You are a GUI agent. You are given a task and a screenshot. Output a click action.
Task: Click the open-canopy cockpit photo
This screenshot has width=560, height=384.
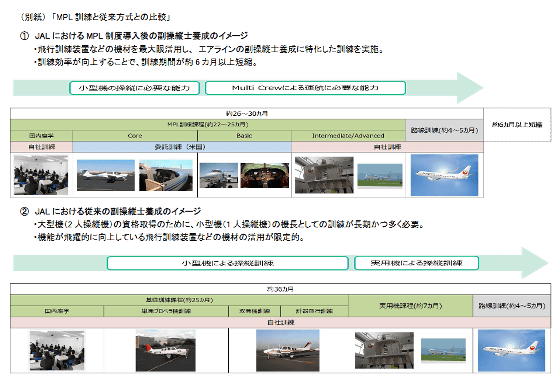click(166, 175)
